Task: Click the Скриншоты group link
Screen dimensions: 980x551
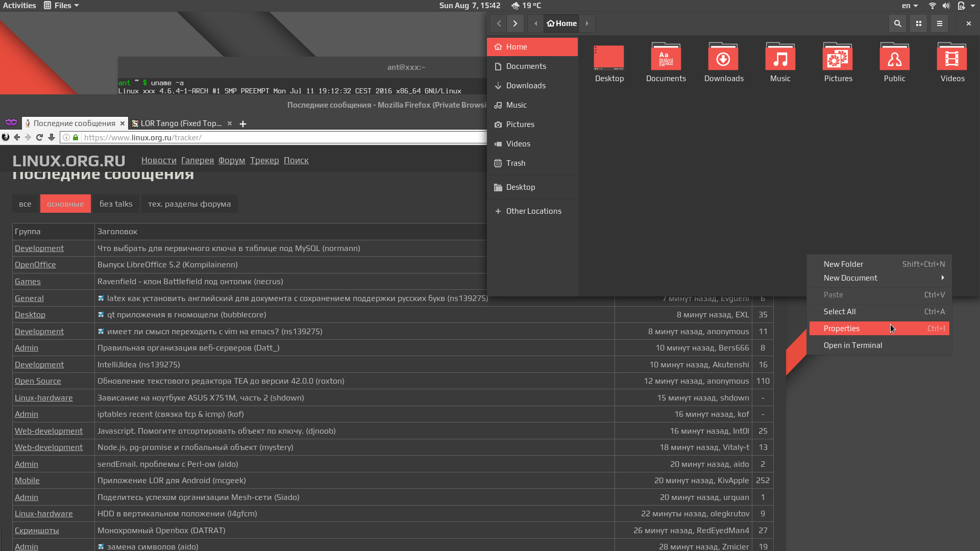Action: pyautogui.click(x=37, y=531)
